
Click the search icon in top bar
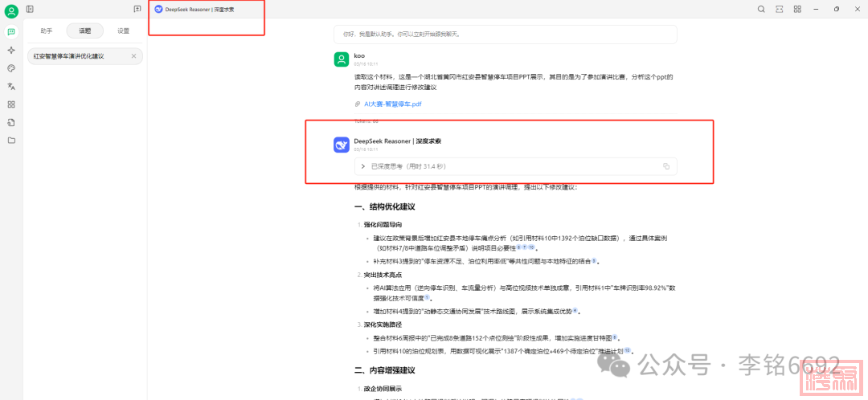coord(761,9)
